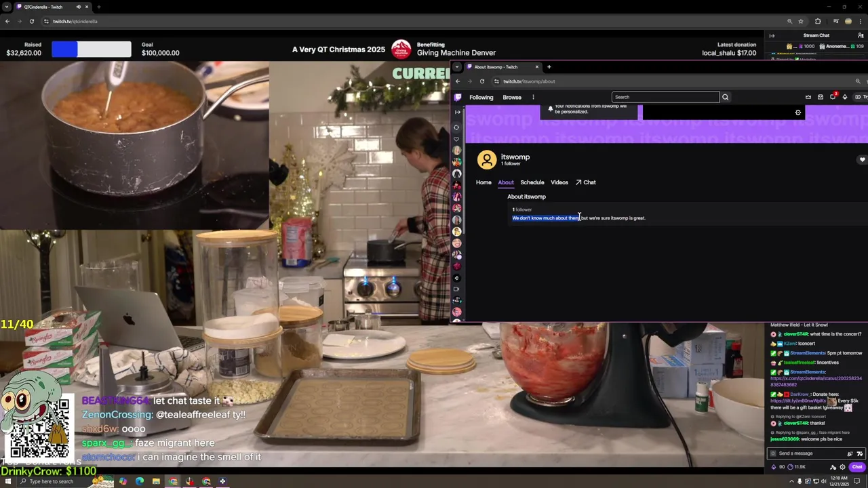This screenshot has width=868, height=488.
Task: Open a new tab in the itswomp window
Action: click(549, 67)
